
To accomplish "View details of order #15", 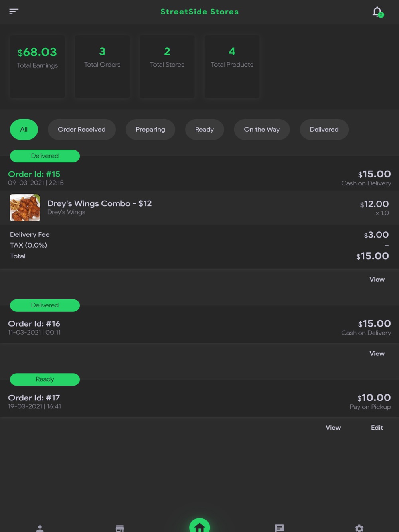I will pos(377,280).
